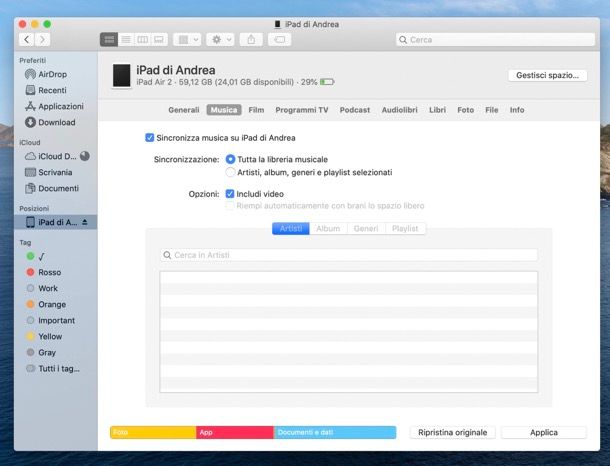Viewport: 610px width, 466px height.
Task: Switch to the Film tab
Action: coord(256,110)
